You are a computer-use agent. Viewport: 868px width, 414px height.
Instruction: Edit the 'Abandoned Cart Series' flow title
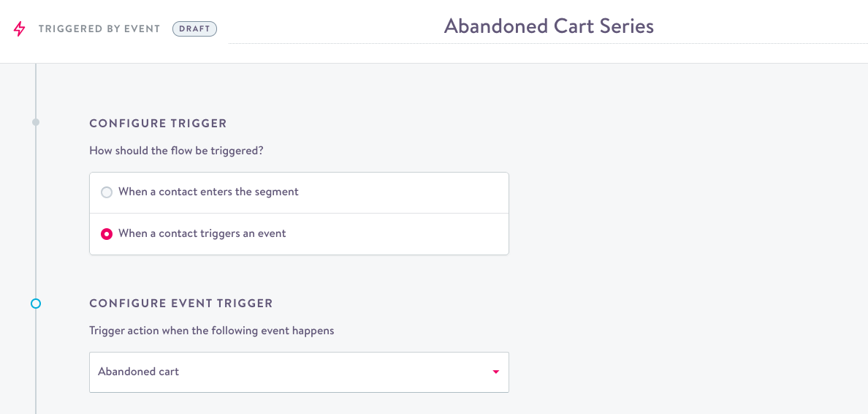point(549,26)
